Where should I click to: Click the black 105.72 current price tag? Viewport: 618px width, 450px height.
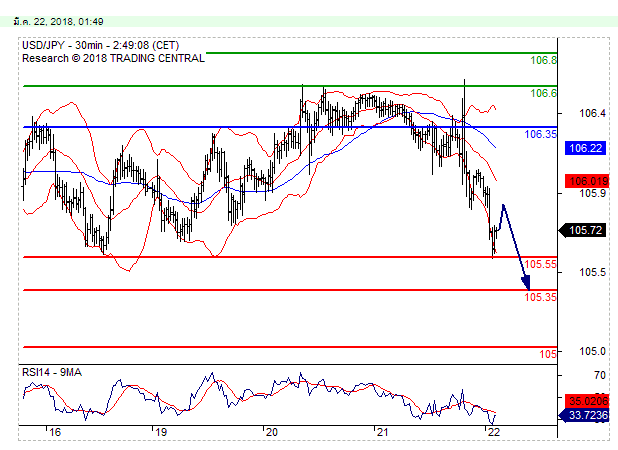pyautogui.click(x=584, y=230)
